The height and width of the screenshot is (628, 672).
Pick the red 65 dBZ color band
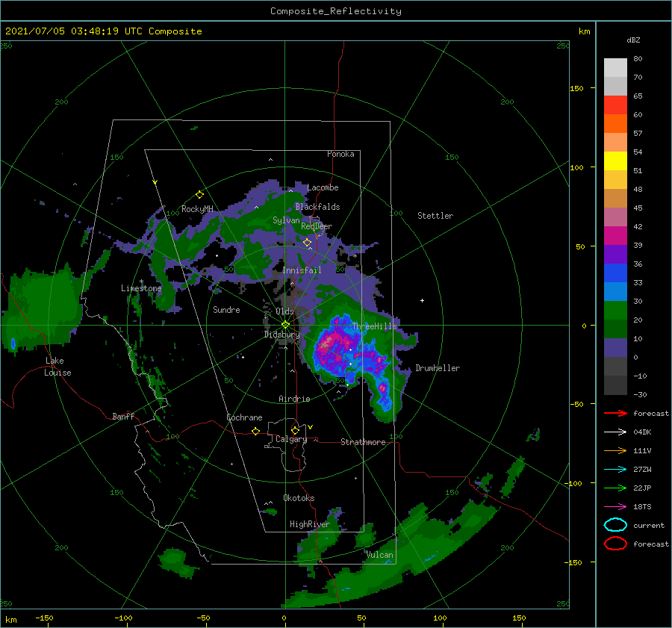click(615, 105)
